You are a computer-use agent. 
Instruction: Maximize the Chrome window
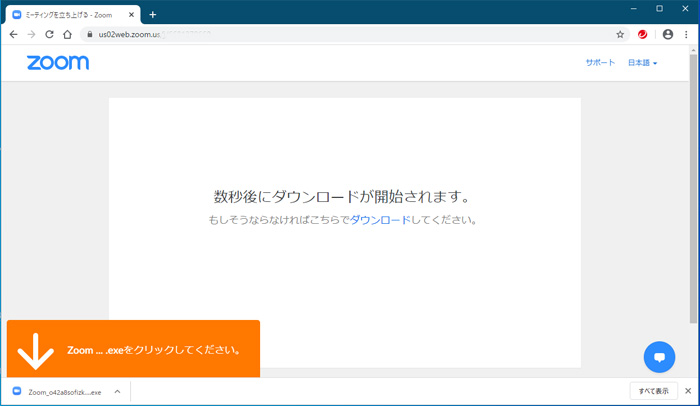tap(659, 8)
